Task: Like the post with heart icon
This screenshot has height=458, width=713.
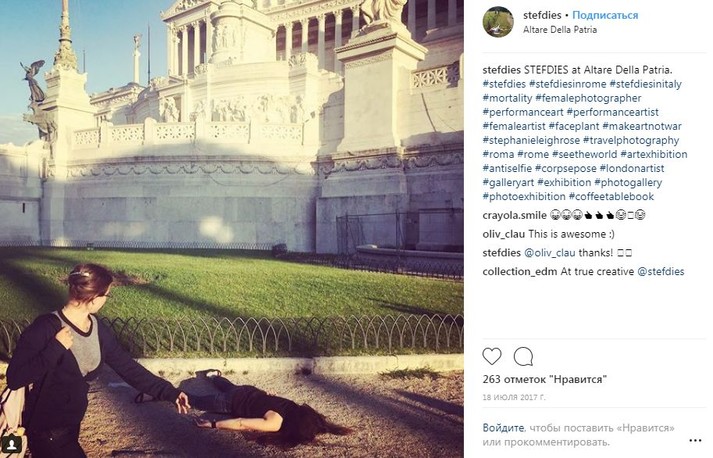Action: coord(492,357)
